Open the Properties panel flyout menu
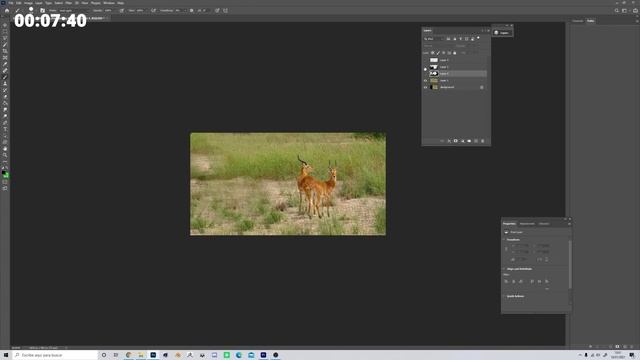 pyautogui.click(x=569, y=224)
